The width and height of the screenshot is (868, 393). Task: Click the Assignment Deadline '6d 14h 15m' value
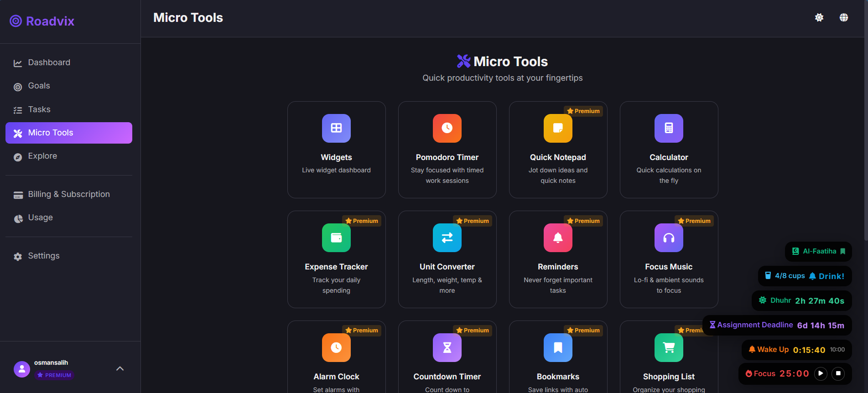tap(821, 325)
